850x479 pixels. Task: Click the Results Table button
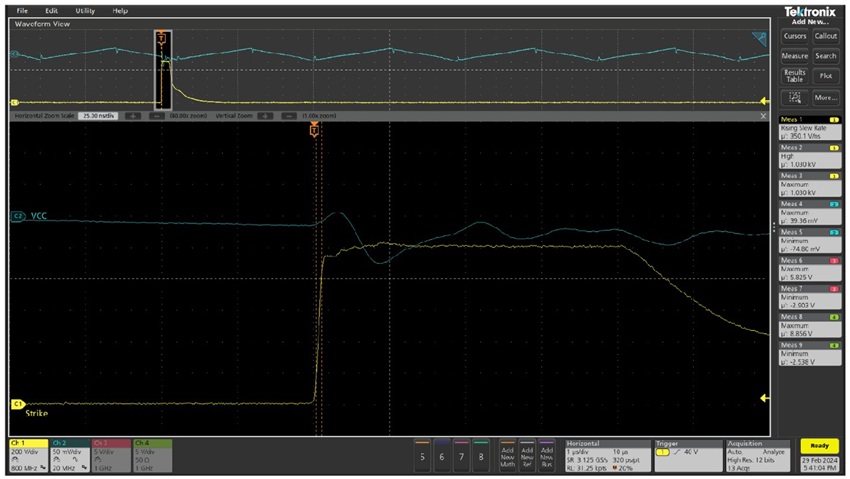pyautogui.click(x=795, y=76)
